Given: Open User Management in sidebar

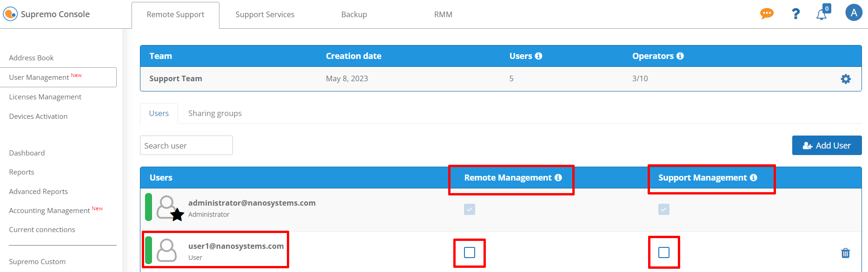Looking at the screenshot, I should coord(58,77).
